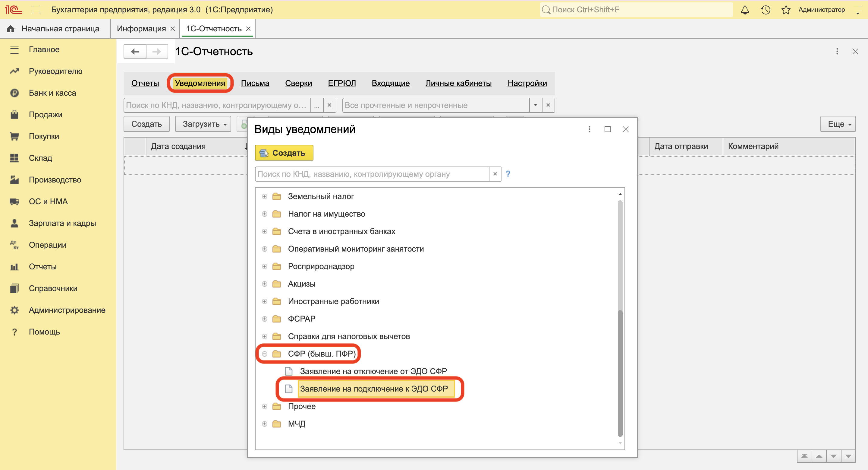The height and width of the screenshot is (470, 868).
Task: Open notifications bell icon
Action: point(745,10)
